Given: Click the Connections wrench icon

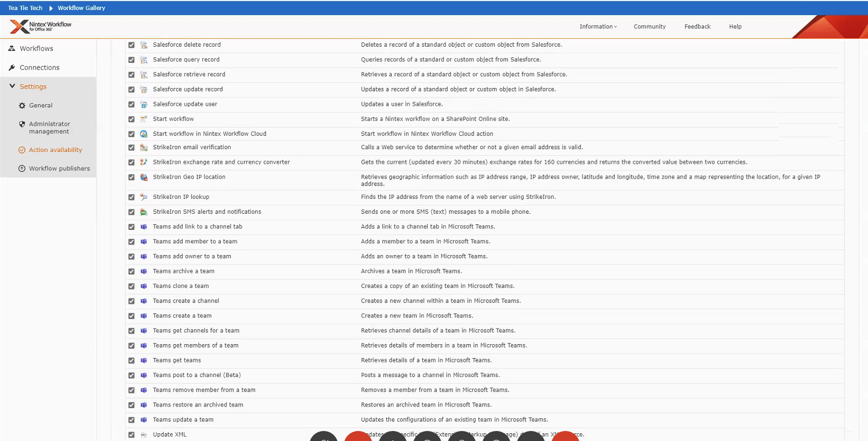Looking at the screenshot, I should (12, 67).
